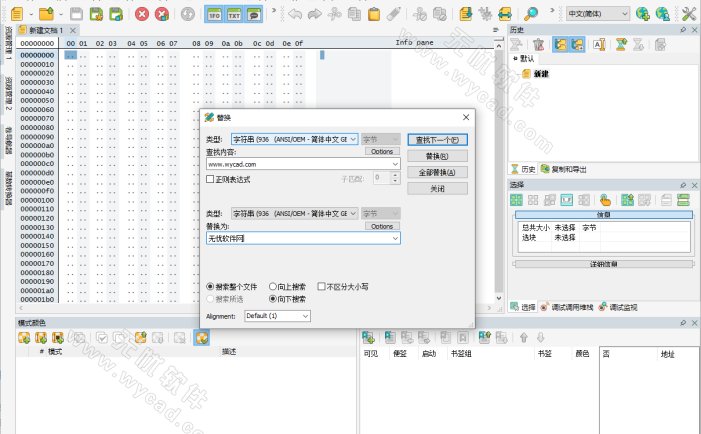Click the yellow replace arrows toolbar icon
Screen dimensions: 701x434
(505, 14)
